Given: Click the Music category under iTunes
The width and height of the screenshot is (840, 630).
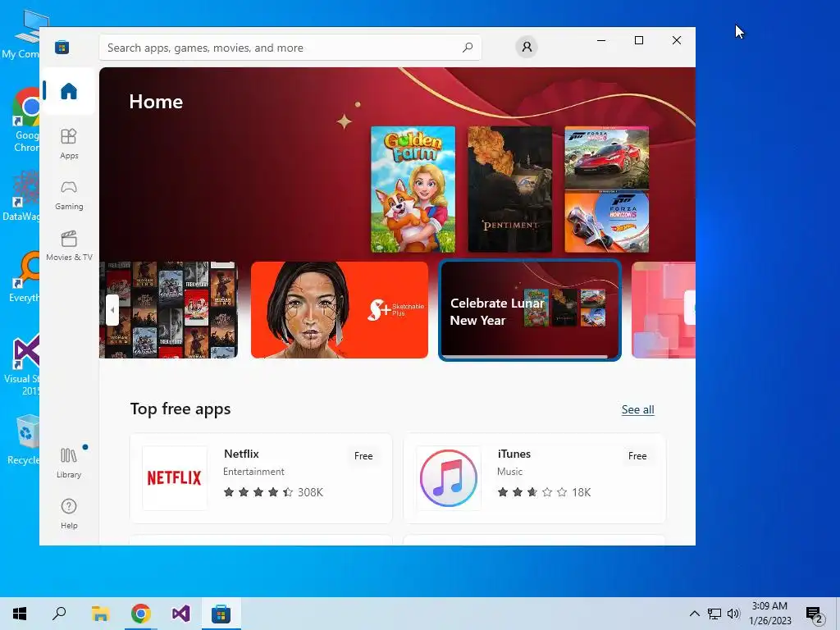Looking at the screenshot, I should click(509, 472).
